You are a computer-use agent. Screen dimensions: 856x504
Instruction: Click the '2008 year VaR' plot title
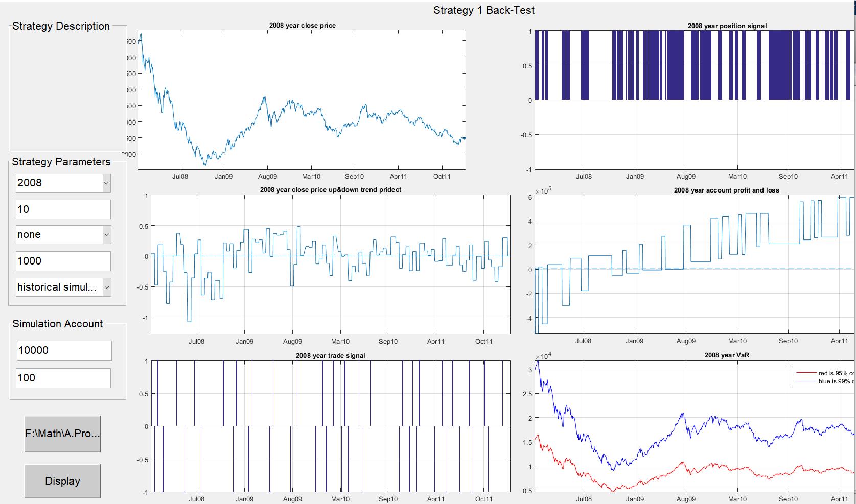[726, 355]
